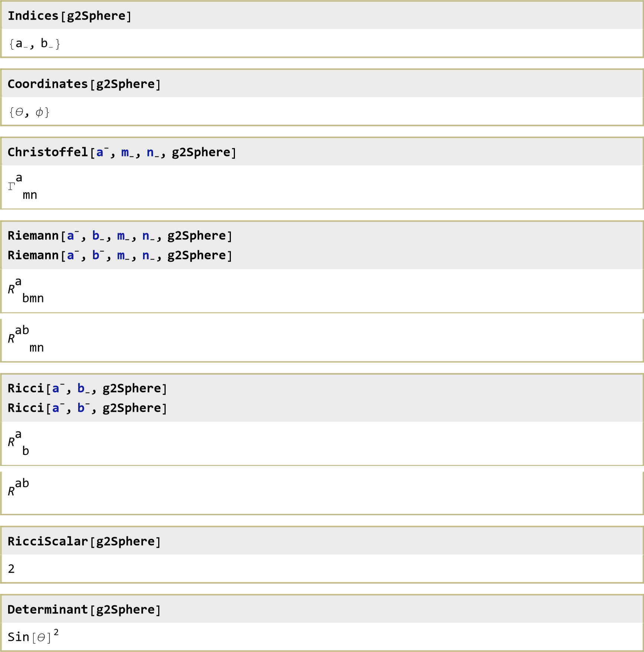Select the Ricci output with lower b index
Image resolution: width=644 pixels, height=652 pixels.
18,443
